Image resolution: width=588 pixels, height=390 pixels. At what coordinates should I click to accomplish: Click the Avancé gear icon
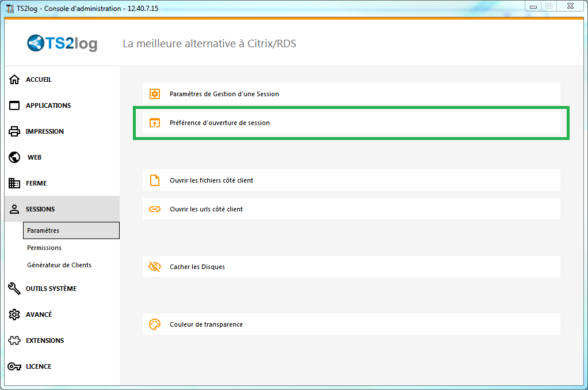(x=14, y=315)
